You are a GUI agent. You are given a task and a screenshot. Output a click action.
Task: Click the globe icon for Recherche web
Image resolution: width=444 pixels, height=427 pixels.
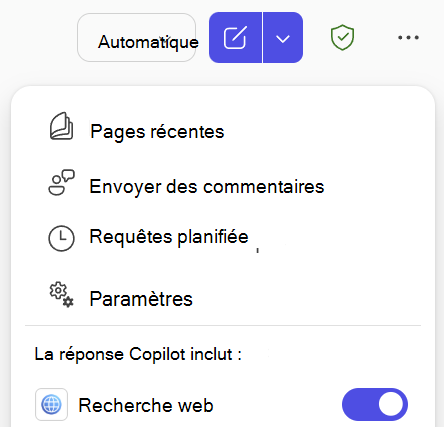[51, 404]
